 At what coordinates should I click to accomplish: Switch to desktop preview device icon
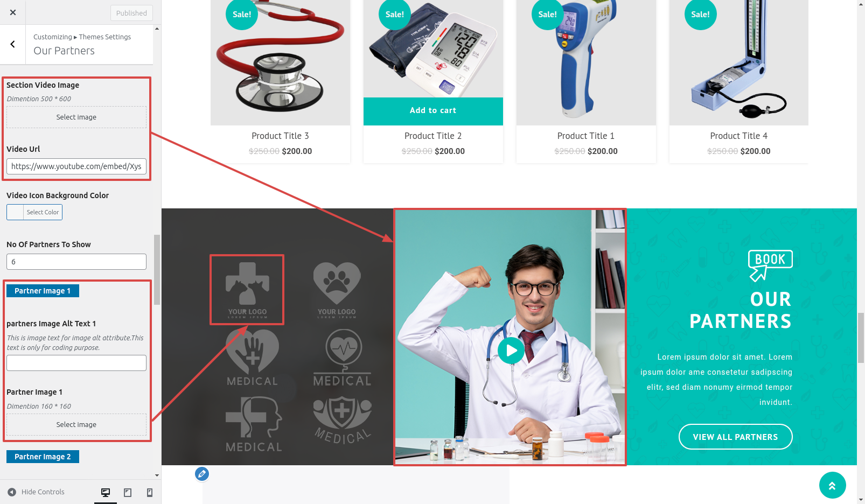coord(106,492)
